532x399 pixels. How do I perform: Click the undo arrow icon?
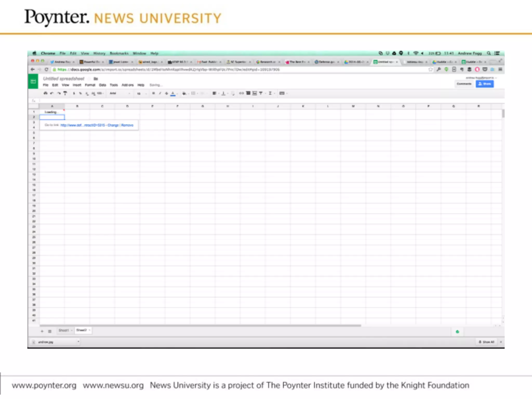pyautogui.click(x=52, y=93)
